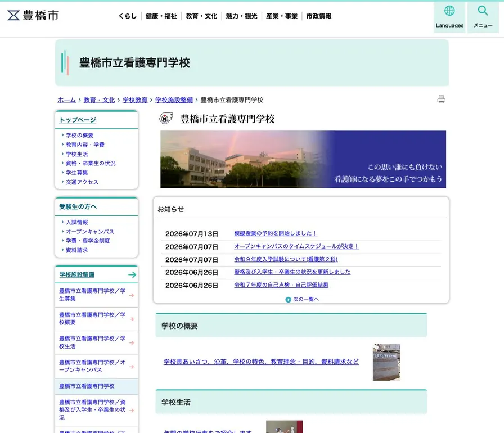Go to 学校施設整備 breadcrumb link

pyautogui.click(x=174, y=100)
